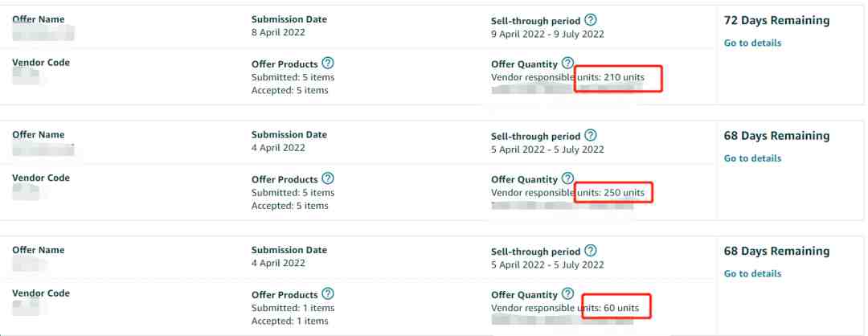Click the Submitted: 1 items text
Screen dimensions: 868x336
click(x=293, y=308)
